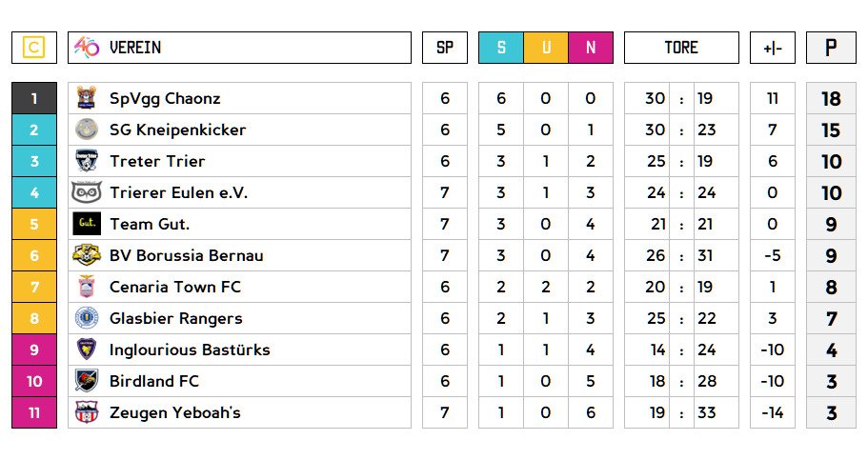Click the colorful 40 logo beside VEREIN
Image resolution: width=868 pixels, height=460 pixels.
coord(87,48)
